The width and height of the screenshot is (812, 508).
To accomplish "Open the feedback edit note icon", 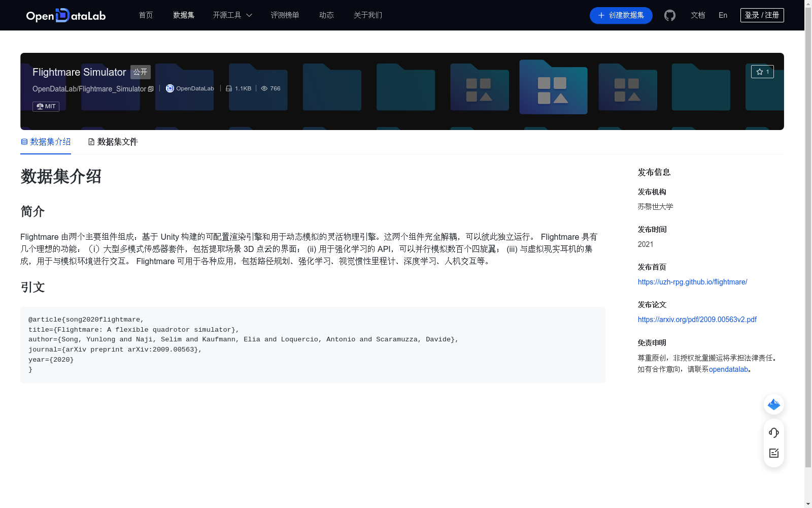I will pos(774,453).
